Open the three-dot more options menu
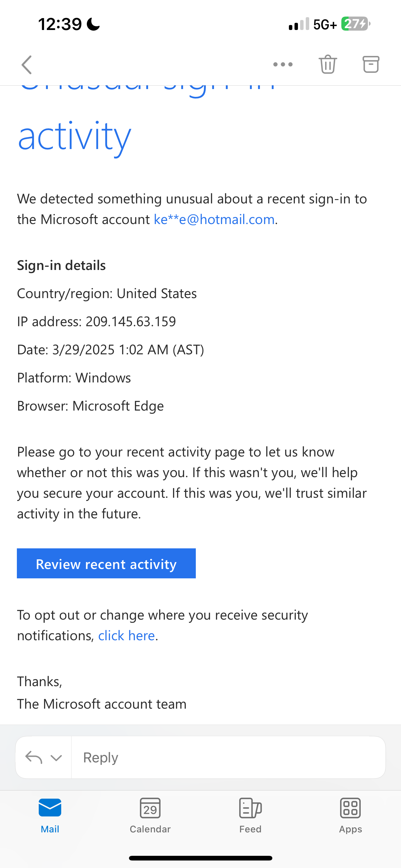This screenshot has width=401, height=868. click(283, 64)
